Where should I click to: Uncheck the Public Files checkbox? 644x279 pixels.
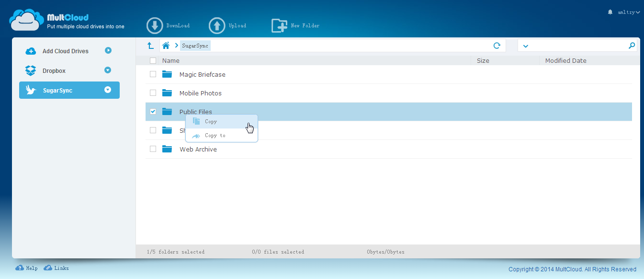coord(153,112)
